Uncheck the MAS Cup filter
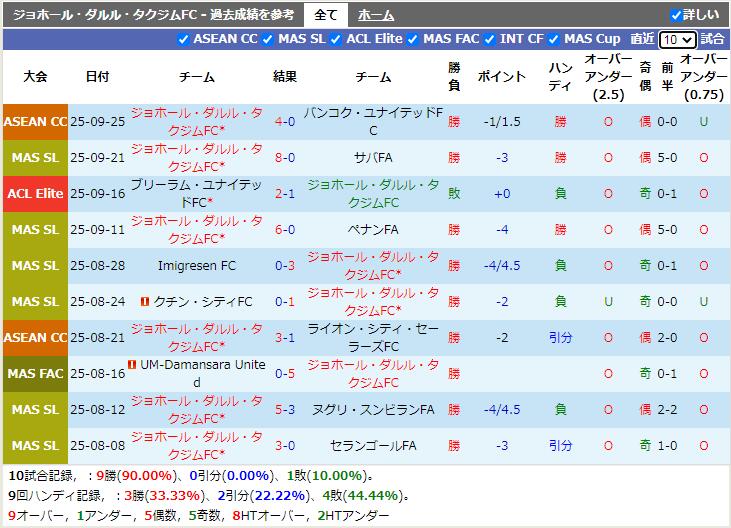Viewport: 731px width, 528px height. point(553,40)
